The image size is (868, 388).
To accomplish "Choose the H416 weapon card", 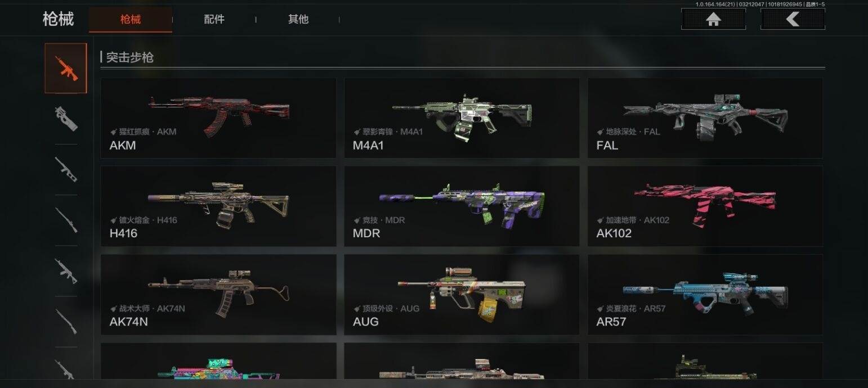I will [x=218, y=206].
